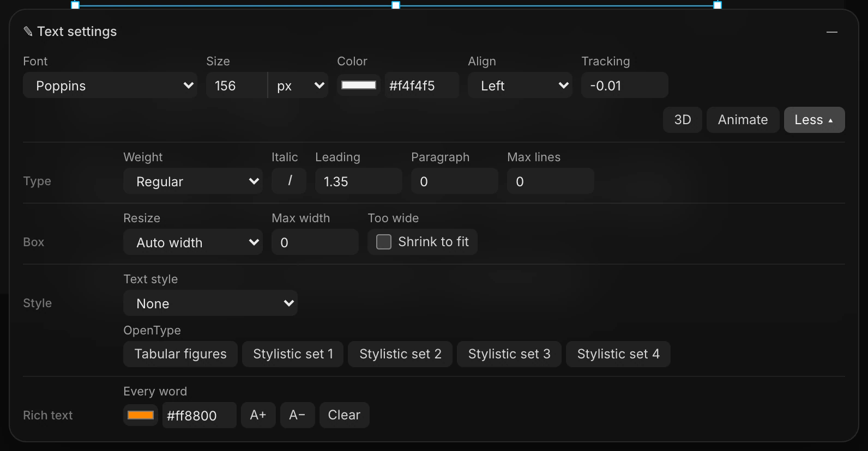
Task: Click the Max width input field
Action: [x=315, y=242]
